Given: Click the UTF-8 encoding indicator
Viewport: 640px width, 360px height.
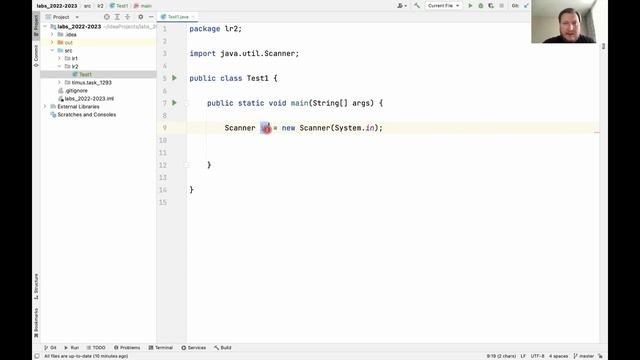Looking at the screenshot, I should 537,356.
